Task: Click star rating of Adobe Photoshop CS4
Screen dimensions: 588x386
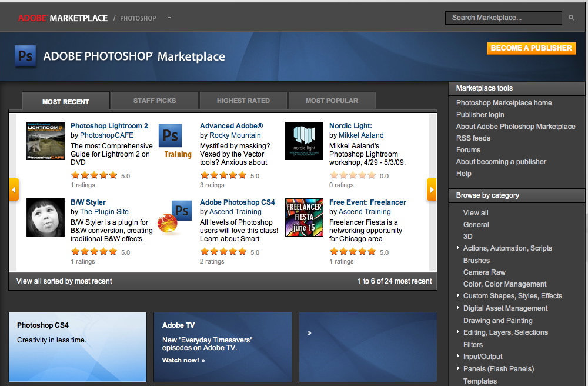Action: click(223, 252)
